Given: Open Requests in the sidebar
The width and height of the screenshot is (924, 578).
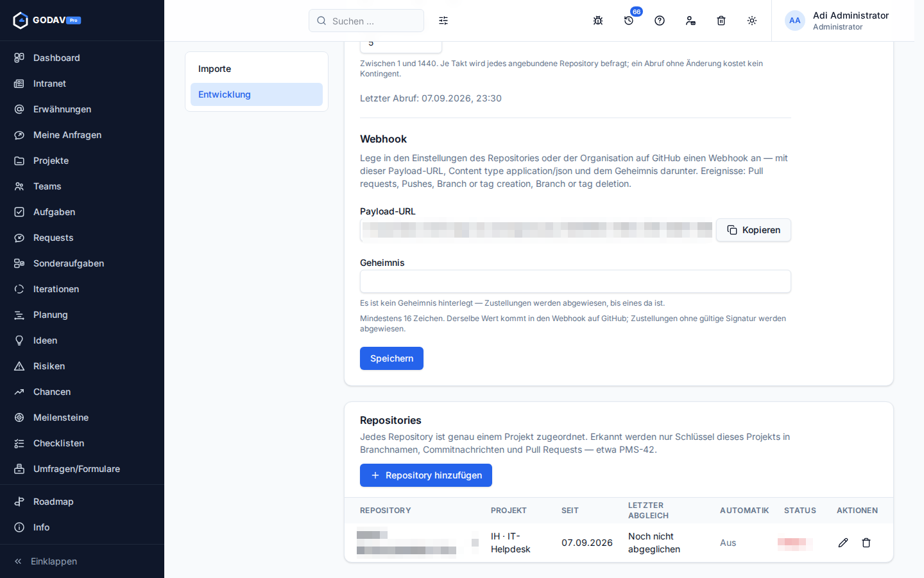Looking at the screenshot, I should click(82, 238).
